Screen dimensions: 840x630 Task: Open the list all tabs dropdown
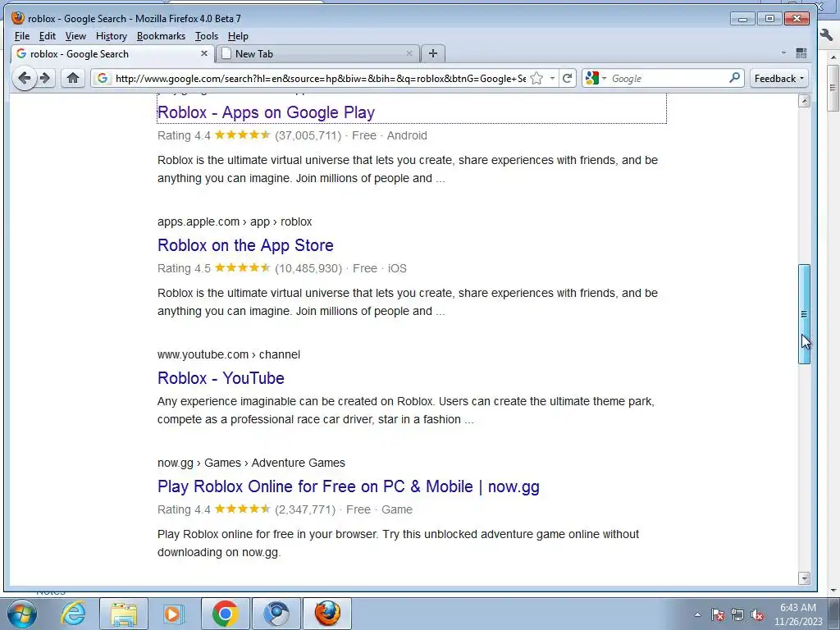point(783,53)
